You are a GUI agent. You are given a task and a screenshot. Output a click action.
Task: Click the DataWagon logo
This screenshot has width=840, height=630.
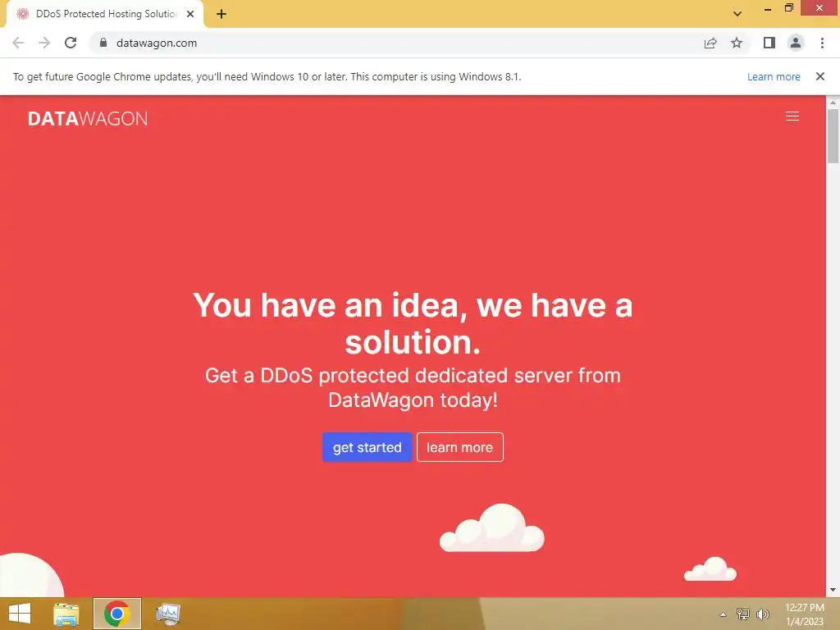[x=88, y=118]
